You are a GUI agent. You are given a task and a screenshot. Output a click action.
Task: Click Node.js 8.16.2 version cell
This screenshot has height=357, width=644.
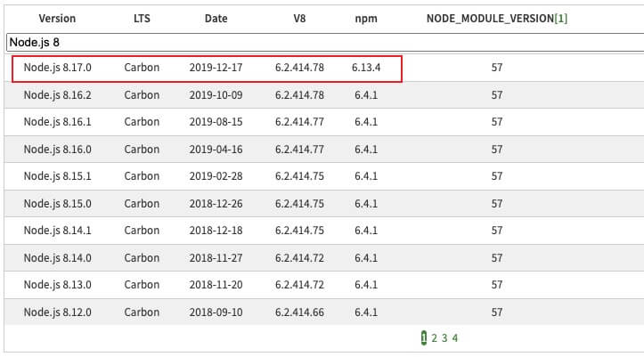(x=58, y=94)
